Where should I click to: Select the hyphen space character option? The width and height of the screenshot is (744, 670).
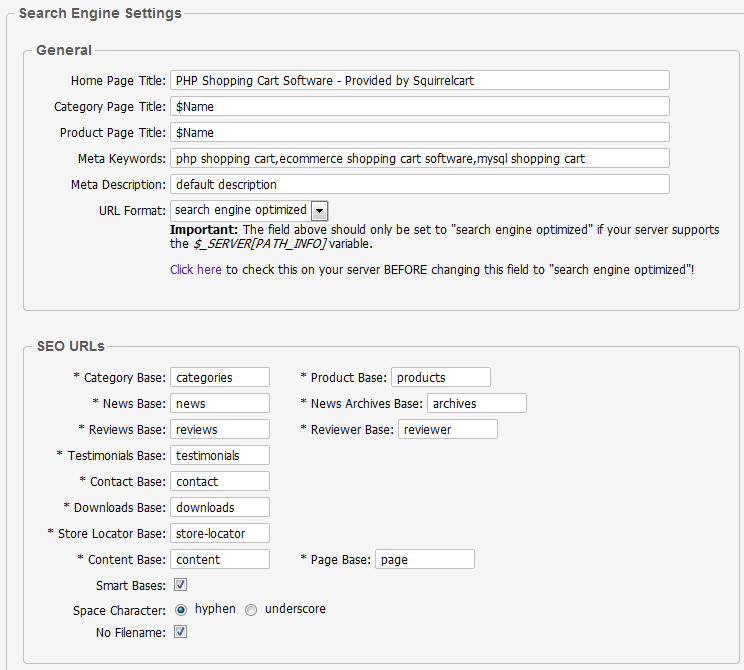pos(181,609)
